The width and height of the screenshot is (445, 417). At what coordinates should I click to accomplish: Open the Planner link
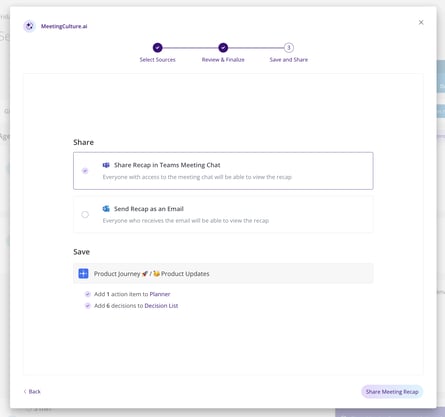coord(160,294)
